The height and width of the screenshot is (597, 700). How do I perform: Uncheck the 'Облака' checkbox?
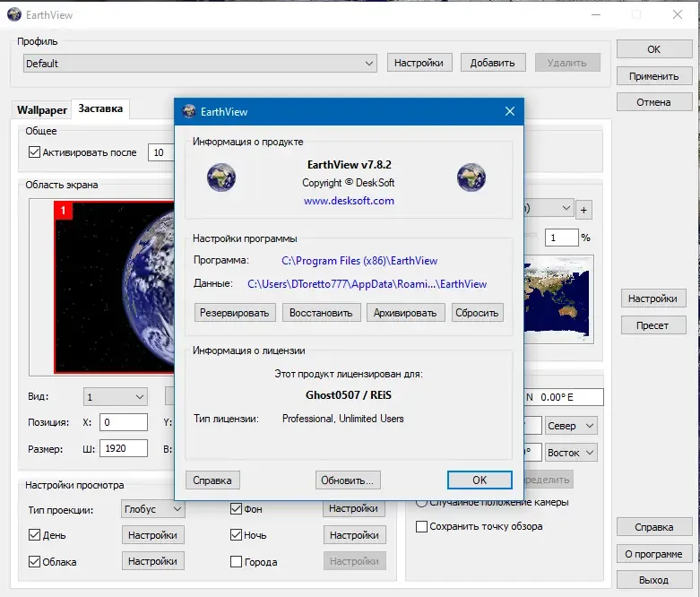34,561
